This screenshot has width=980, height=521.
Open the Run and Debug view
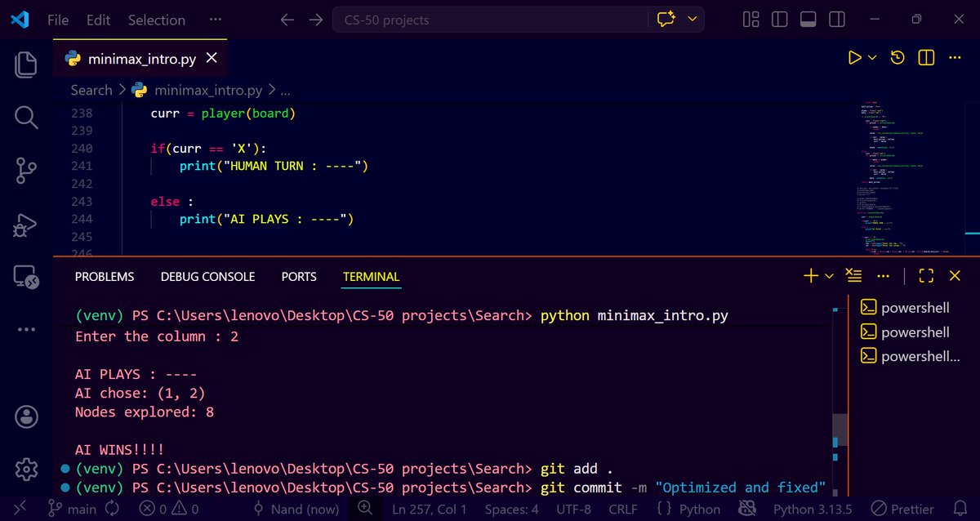[x=26, y=224]
